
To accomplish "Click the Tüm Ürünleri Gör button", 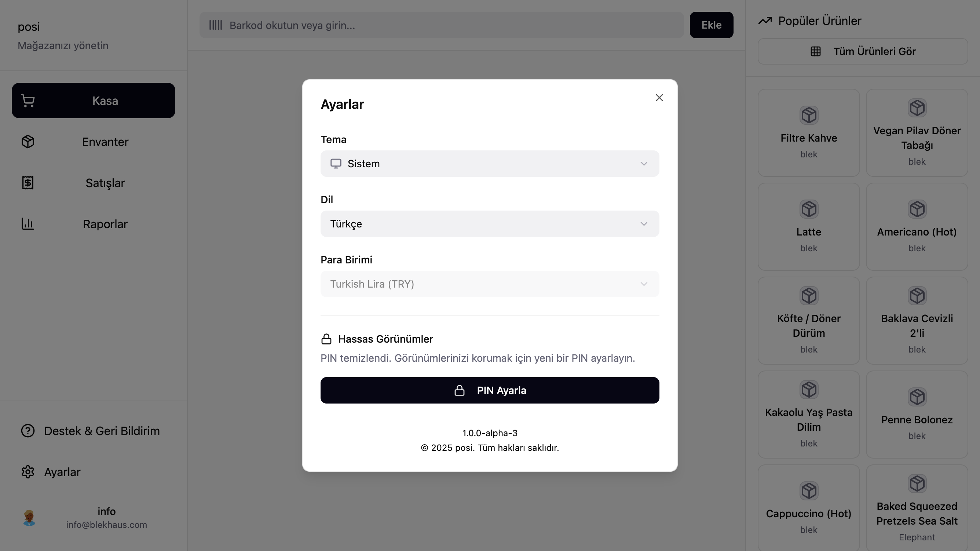I will click(862, 51).
